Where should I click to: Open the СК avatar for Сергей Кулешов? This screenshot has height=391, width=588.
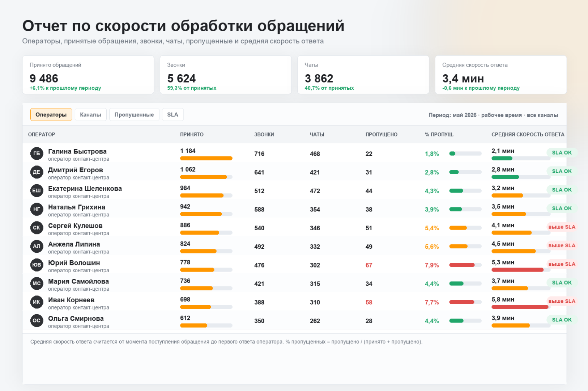37,228
